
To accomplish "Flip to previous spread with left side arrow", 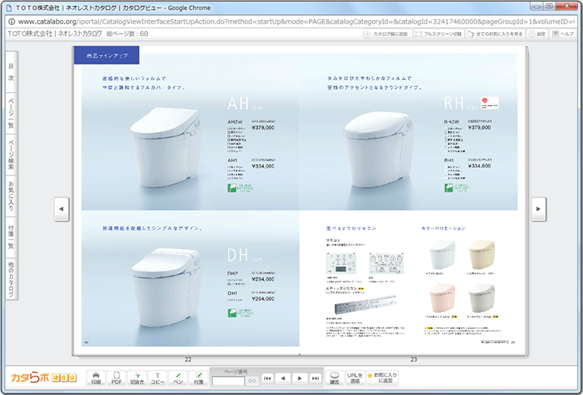I will coord(61,209).
